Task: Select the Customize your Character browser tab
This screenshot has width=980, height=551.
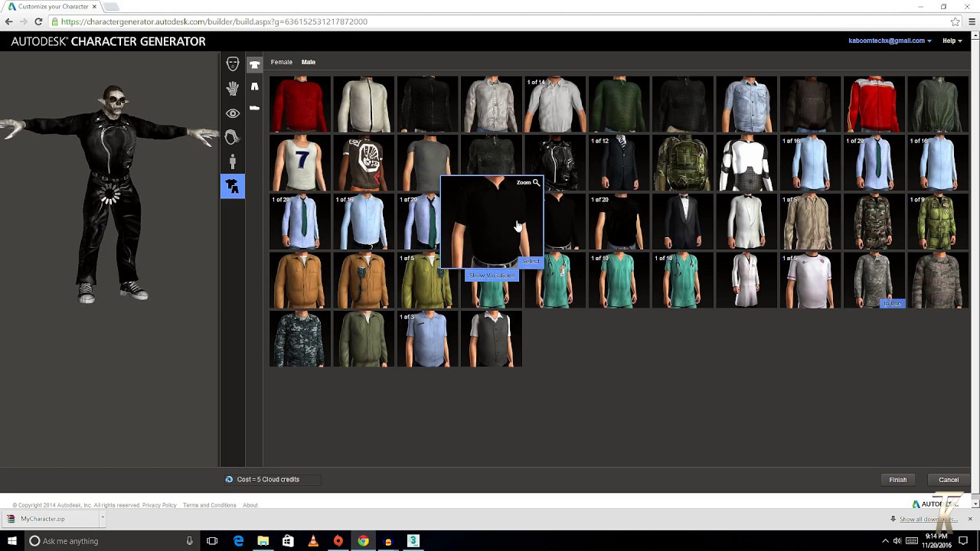Action: click(x=52, y=6)
